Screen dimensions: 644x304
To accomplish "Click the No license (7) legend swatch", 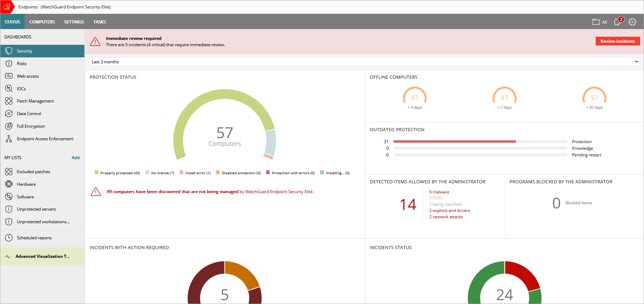I will click(x=147, y=172).
